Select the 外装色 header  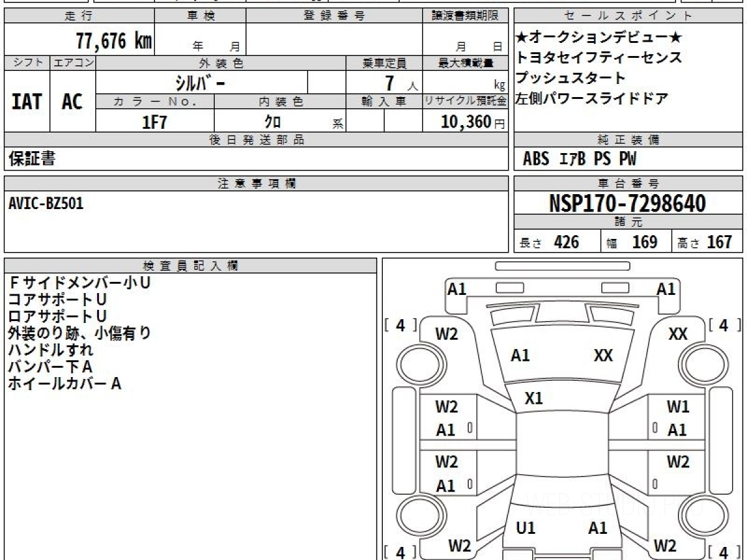221,63
